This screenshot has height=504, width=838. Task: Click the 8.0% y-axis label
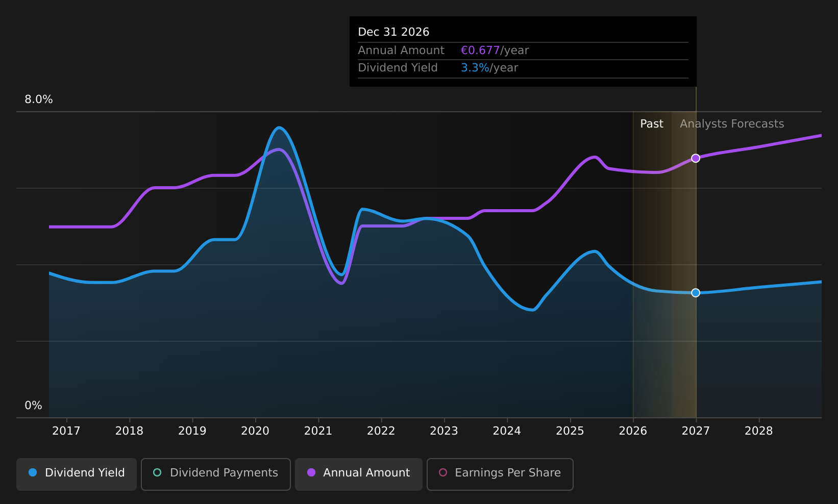(39, 99)
